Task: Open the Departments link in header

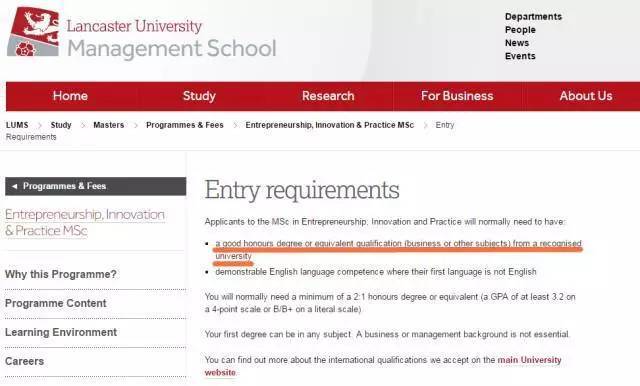Action: [x=533, y=17]
